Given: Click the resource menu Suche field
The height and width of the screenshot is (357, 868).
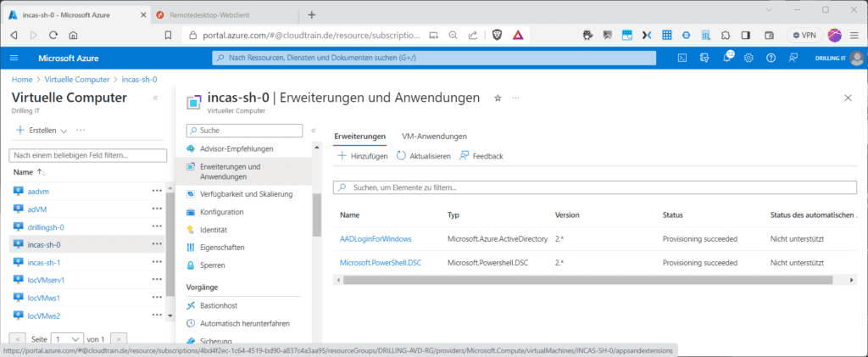Looking at the screenshot, I should [x=245, y=131].
